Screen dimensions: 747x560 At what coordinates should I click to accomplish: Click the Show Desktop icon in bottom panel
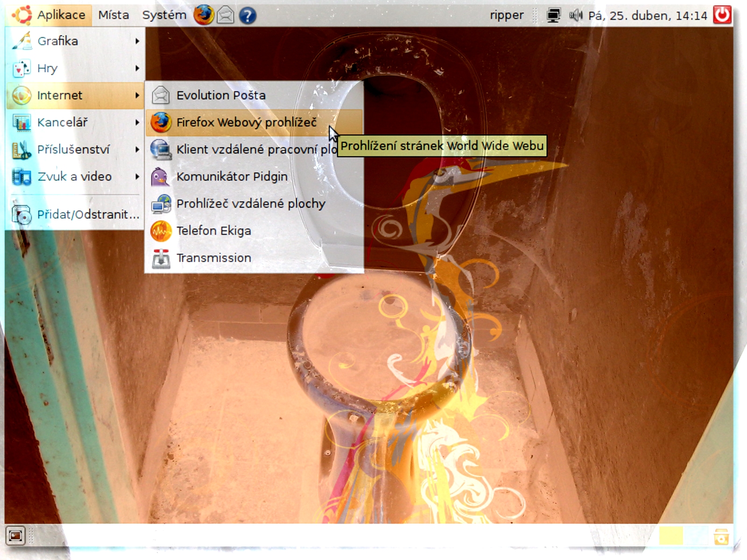[15, 535]
